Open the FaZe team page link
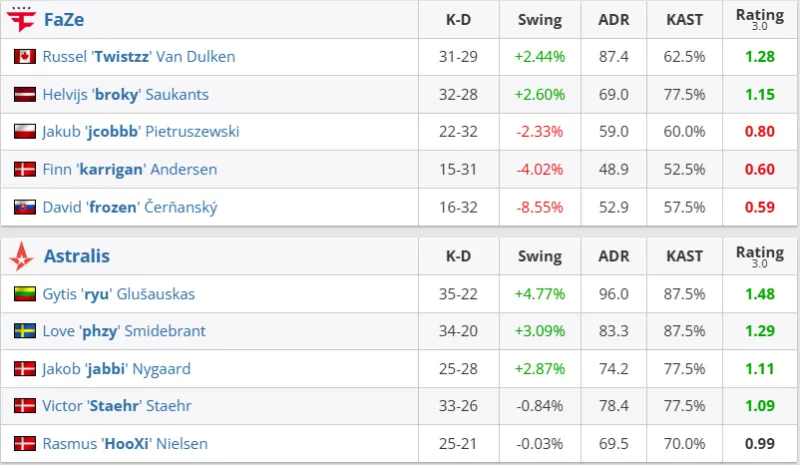 pyautogui.click(x=64, y=20)
